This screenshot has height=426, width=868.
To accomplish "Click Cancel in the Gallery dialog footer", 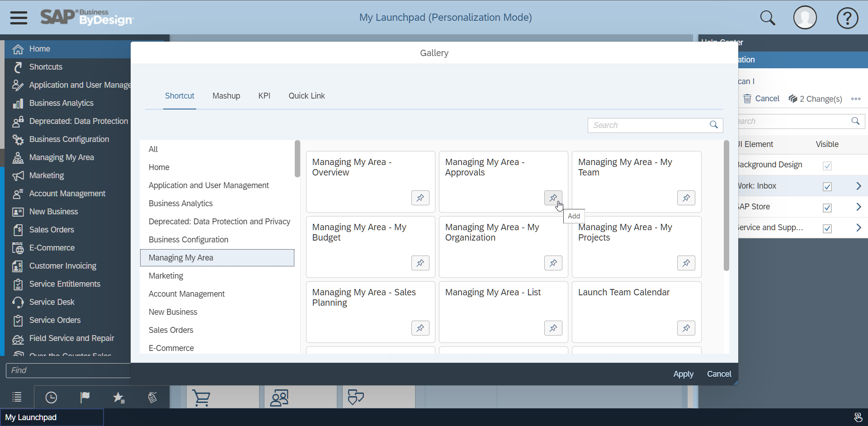I will (x=719, y=374).
